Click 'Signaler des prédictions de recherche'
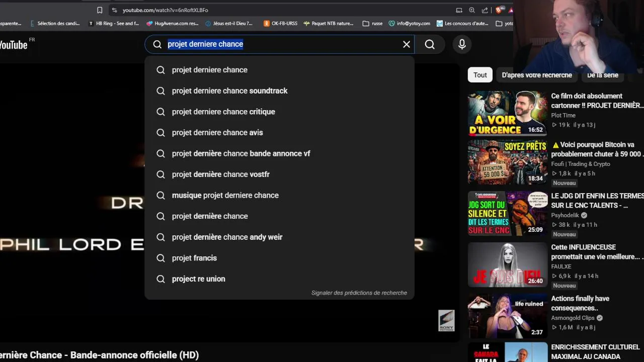This screenshot has height=362, width=644. [x=359, y=293]
